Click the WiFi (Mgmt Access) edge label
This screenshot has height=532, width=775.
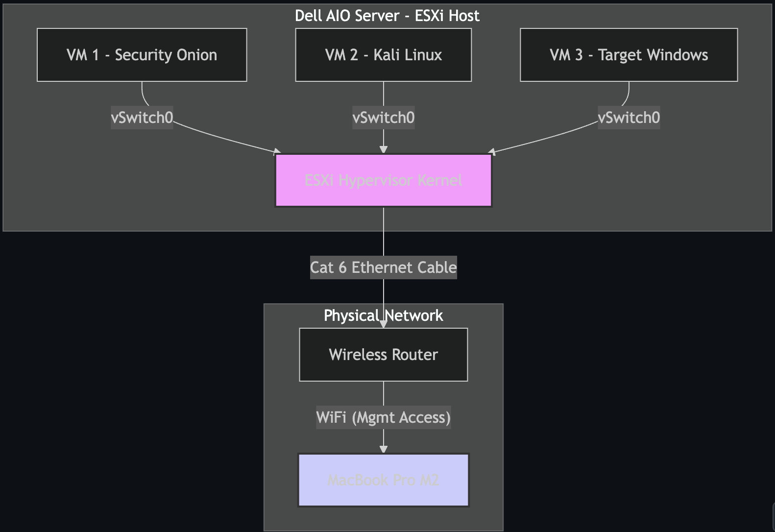pyautogui.click(x=383, y=417)
